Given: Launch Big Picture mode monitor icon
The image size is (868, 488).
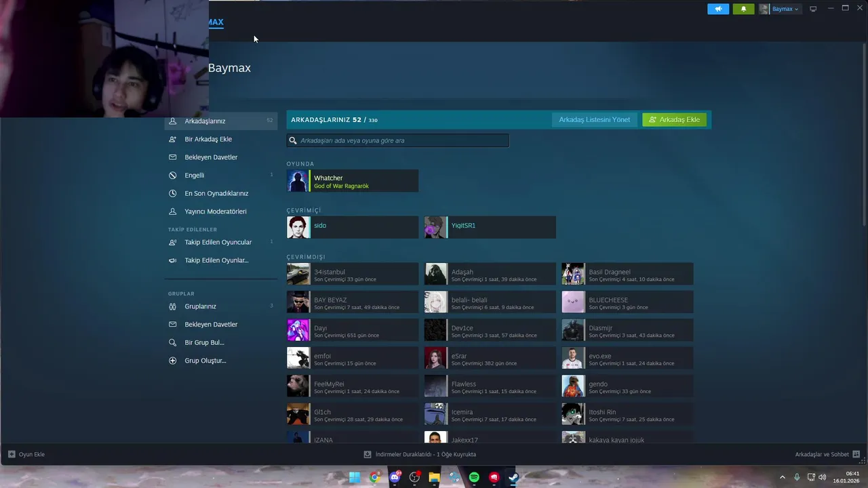Looking at the screenshot, I should (x=813, y=9).
